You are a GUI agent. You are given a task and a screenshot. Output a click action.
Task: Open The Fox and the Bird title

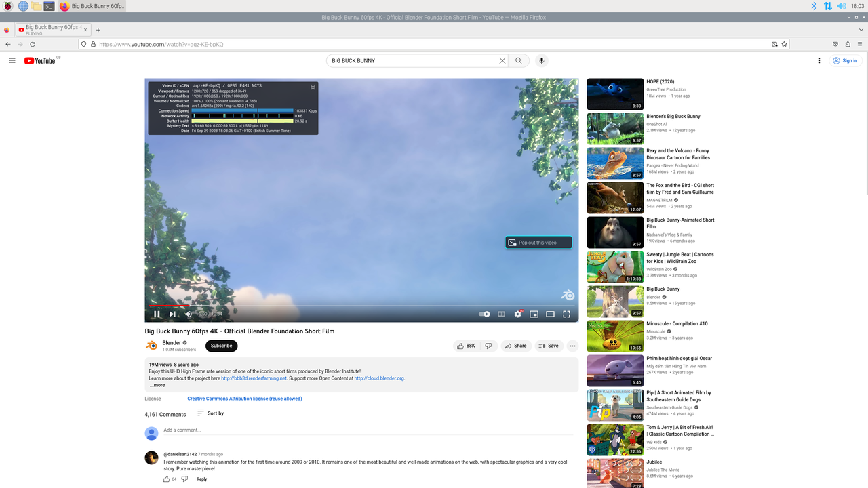(x=680, y=188)
